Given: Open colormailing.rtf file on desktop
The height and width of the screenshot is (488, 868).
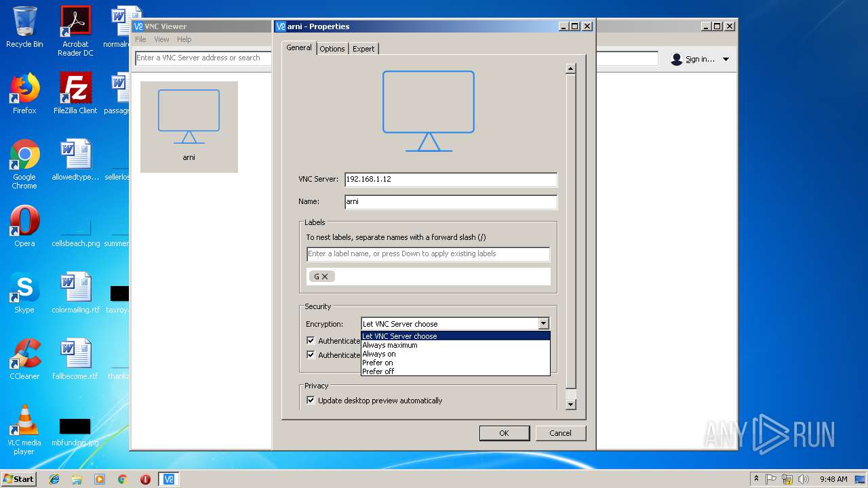Looking at the screenshot, I should coord(75,293).
